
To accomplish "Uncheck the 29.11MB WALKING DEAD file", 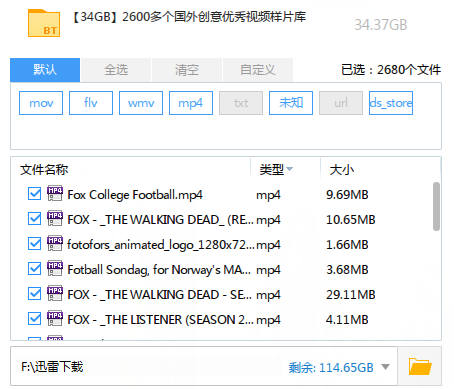I will point(34,294).
